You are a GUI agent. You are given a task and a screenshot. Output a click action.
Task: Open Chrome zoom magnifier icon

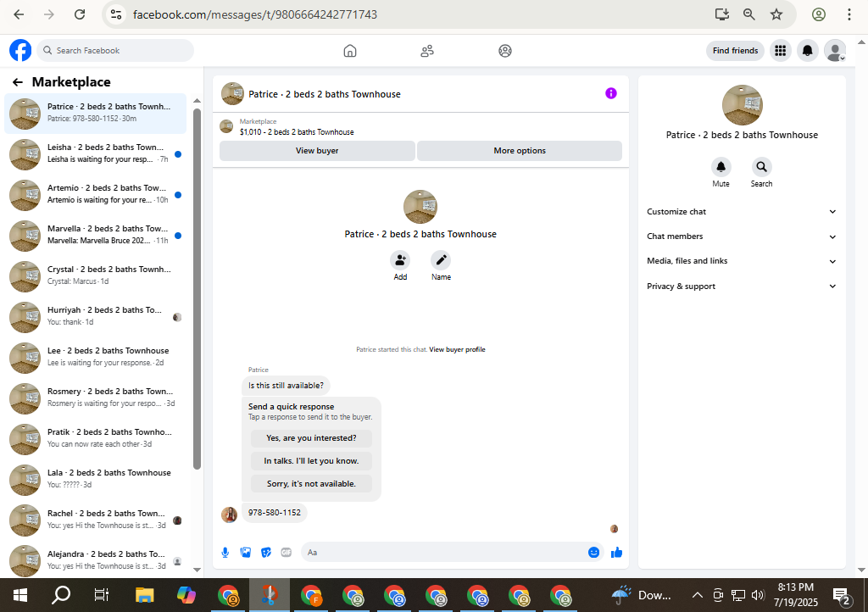coord(749,14)
